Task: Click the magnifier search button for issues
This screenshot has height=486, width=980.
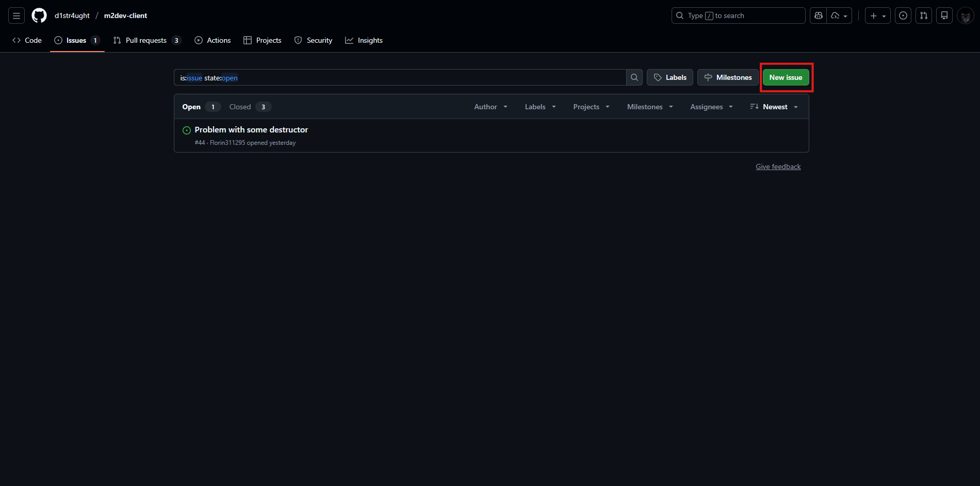Action: [634, 78]
